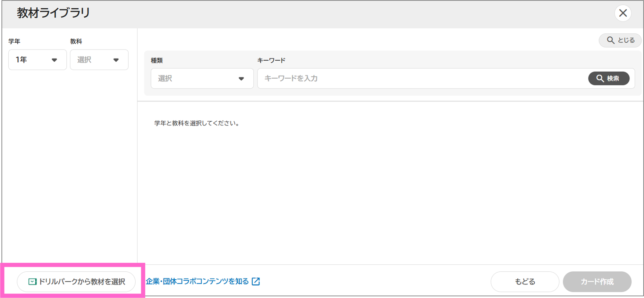
Task: Go back with the もどる button
Action: click(525, 282)
